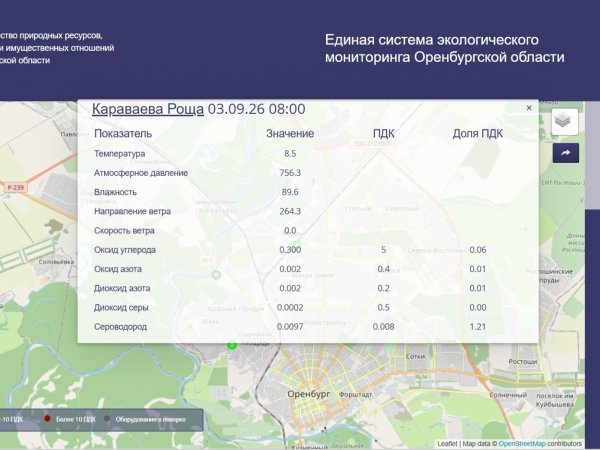Click the pressure value 756.3
This screenshot has height=450, width=600.
[x=290, y=173]
